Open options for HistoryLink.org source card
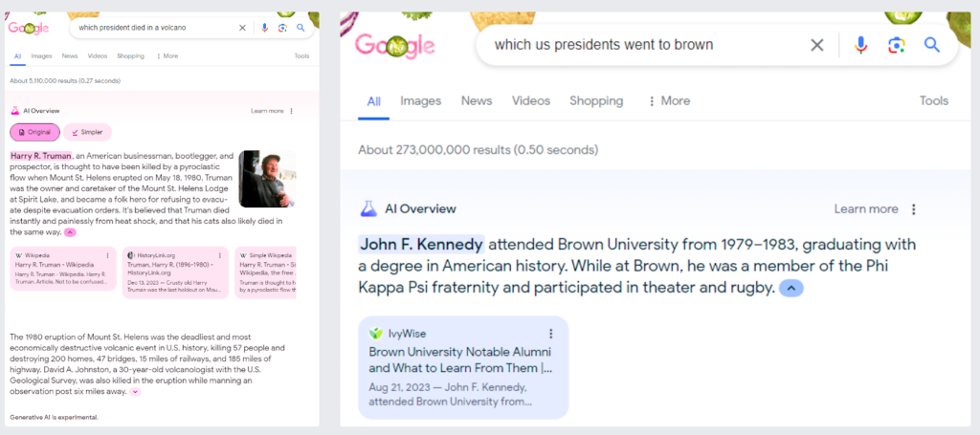980x435 pixels. coord(220,255)
